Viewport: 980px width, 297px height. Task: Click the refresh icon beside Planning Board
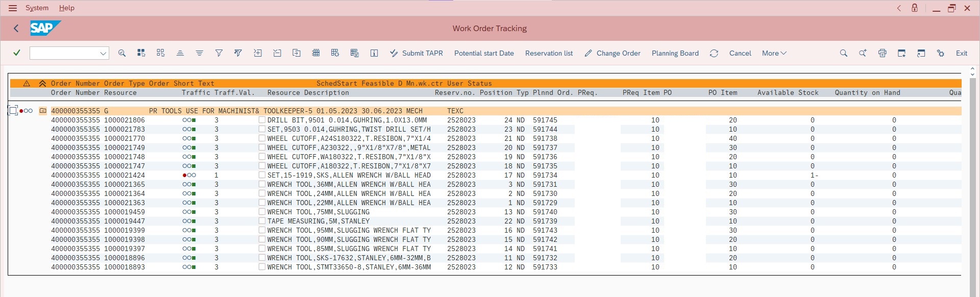click(x=714, y=53)
